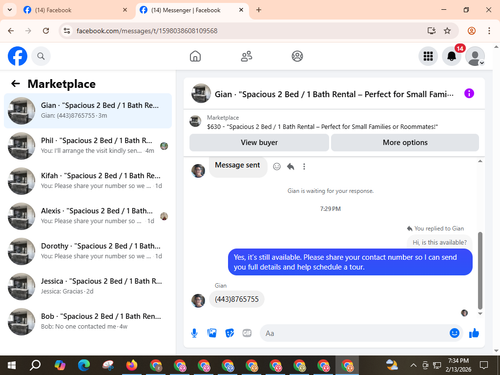Image resolution: width=500 pixels, height=375 pixels.
Task: Choose a sticker icon in composer
Action: coord(230,333)
